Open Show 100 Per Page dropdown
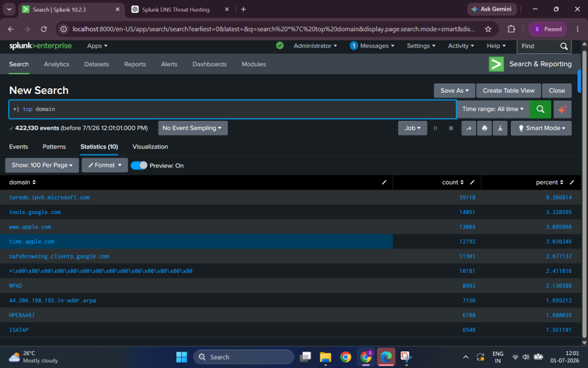 tap(42, 165)
